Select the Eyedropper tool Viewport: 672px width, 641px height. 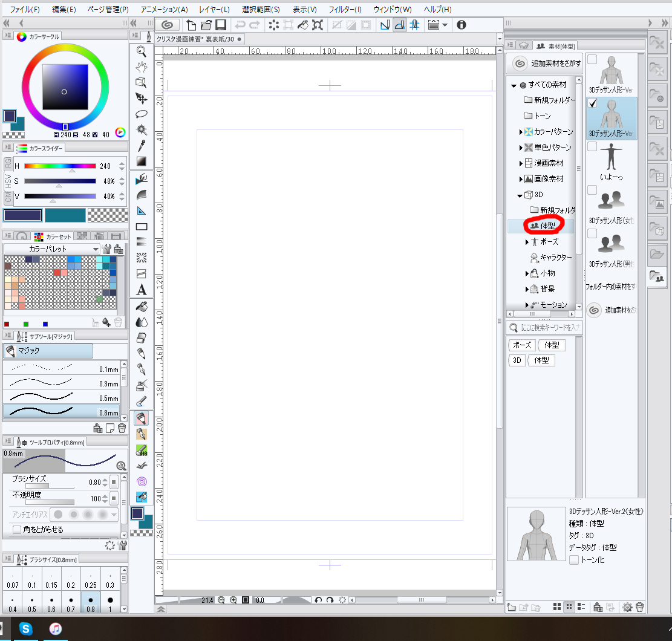point(142,146)
